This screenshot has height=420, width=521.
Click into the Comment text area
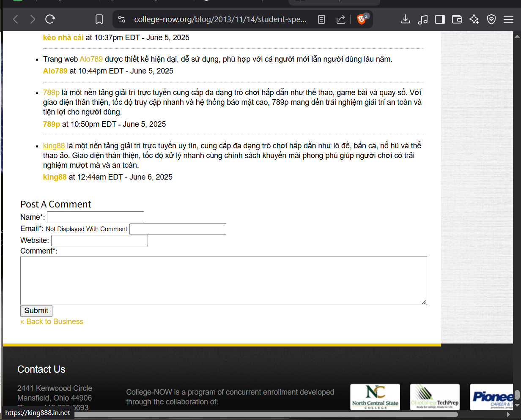(224, 280)
